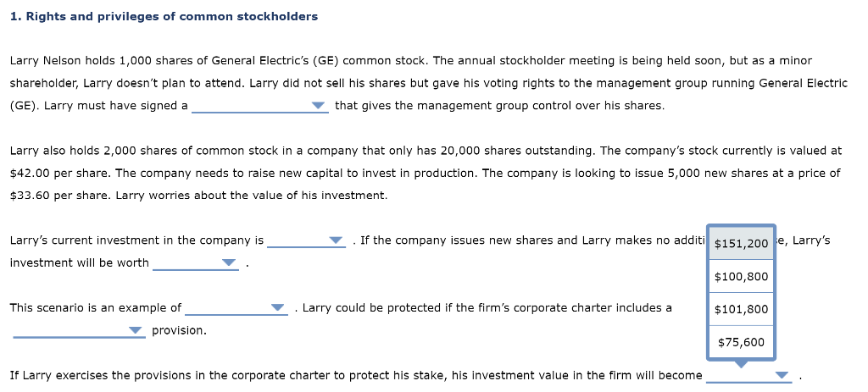Open the 'investment will be worth' dropdown
Image resolution: width=868 pixels, height=392 pixels.
coord(196,262)
